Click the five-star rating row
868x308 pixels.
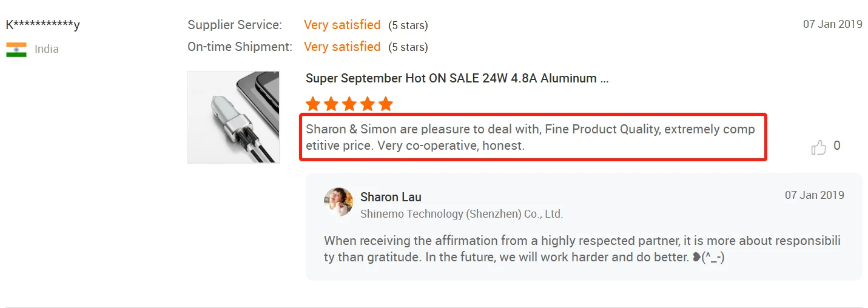pos(349,104)
